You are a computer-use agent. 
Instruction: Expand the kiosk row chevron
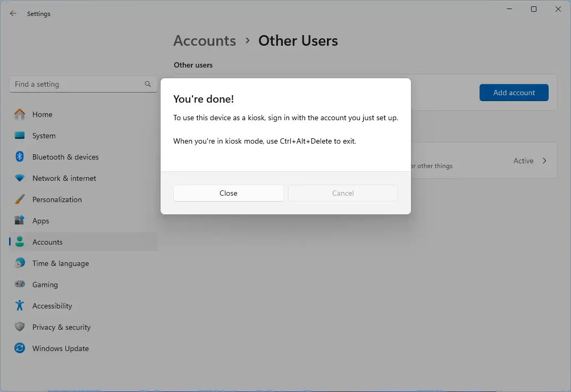(x=544, y=161)
